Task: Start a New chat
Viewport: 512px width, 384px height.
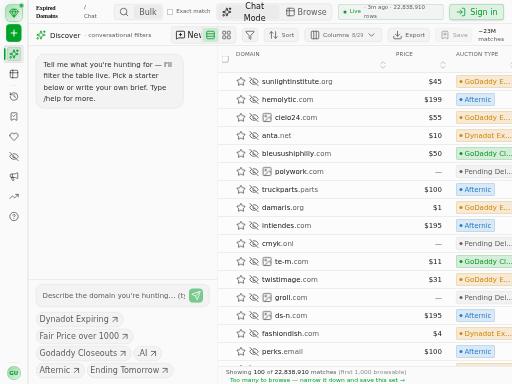Action: coord(188,35)
